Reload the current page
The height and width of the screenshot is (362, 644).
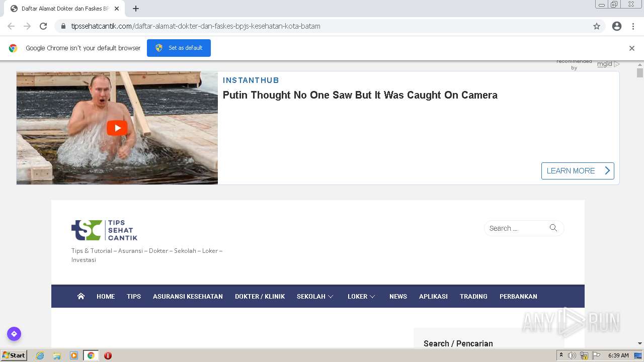point(43,26)
